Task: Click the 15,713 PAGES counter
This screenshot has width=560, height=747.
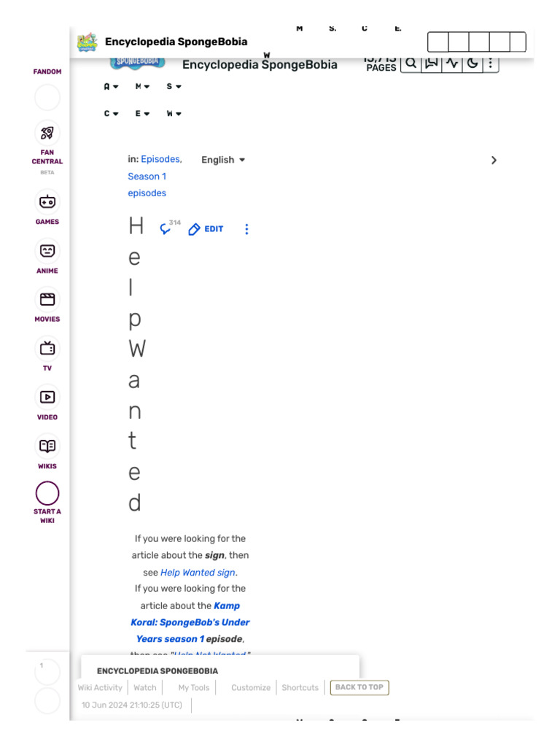Action: 381,65
